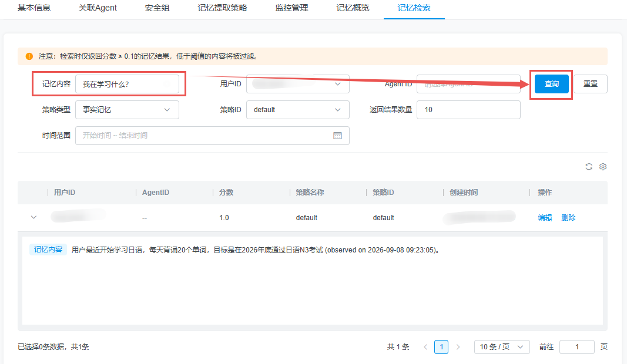Image resolution: width=627 pixels, height=364 pixels.
Task: Click the 记忆内容 search input field
Action: point(127,84)
